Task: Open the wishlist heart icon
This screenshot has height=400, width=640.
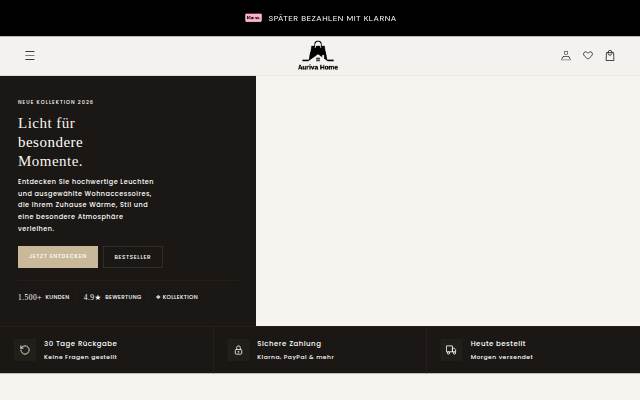Action: coord(588,56)
